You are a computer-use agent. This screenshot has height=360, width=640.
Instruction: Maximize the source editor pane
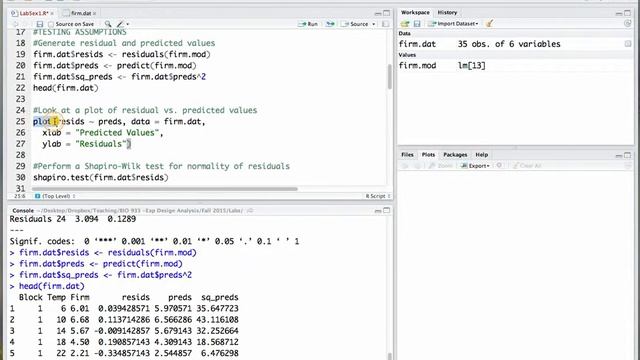(x=387, y=13)
